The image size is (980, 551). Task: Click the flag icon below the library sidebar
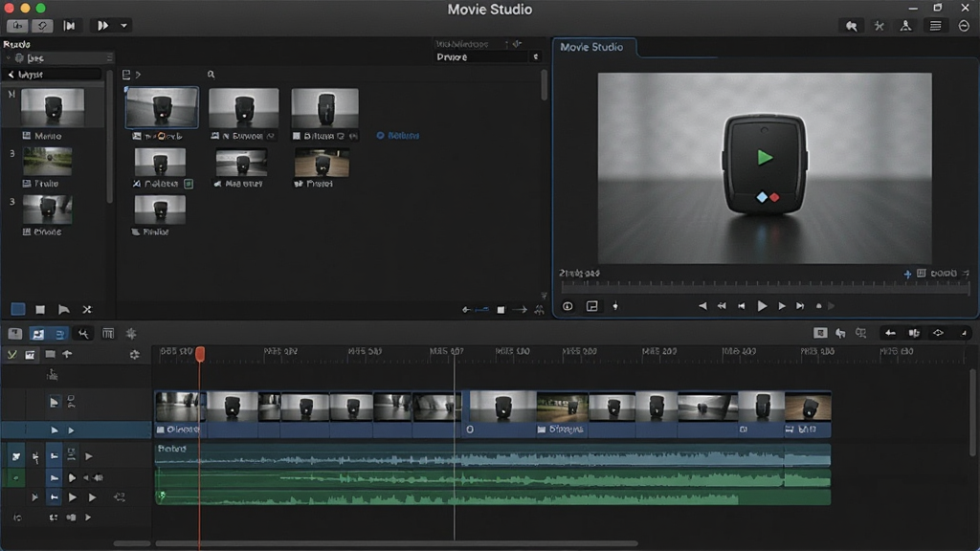[64, 309]
